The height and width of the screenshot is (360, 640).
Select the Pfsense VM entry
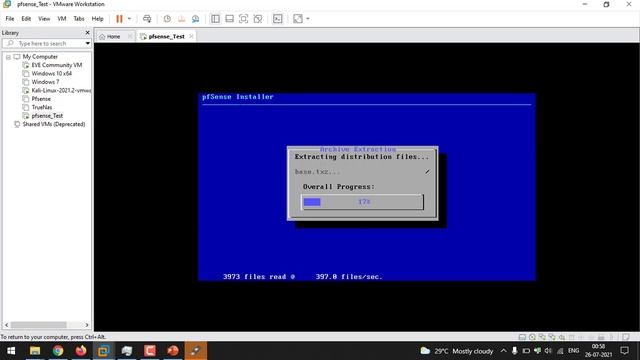coord(41,99)
